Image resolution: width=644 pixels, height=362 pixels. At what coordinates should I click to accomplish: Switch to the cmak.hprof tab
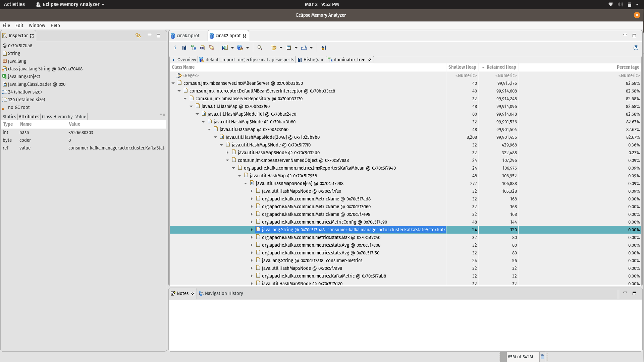click(x=188, y=36)
